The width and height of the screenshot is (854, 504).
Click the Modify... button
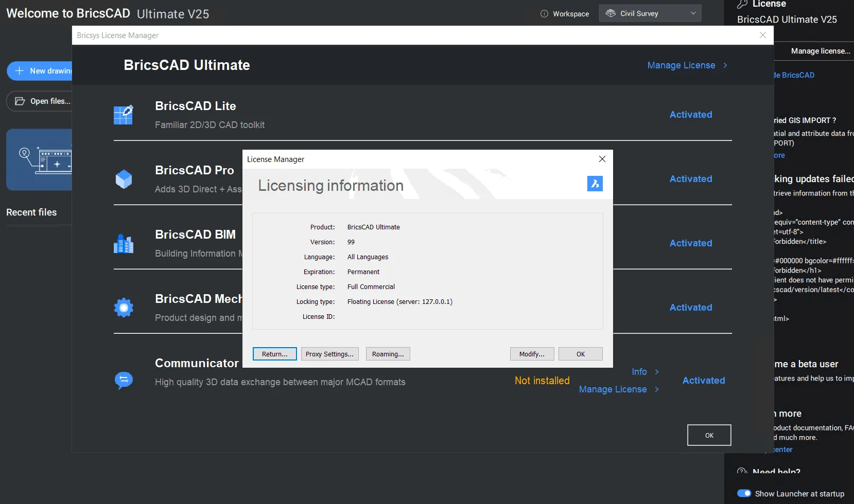click(x=532, y=354)
